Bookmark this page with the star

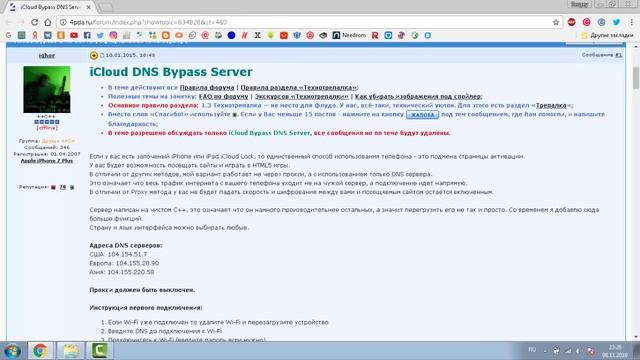tap(556, 22)
